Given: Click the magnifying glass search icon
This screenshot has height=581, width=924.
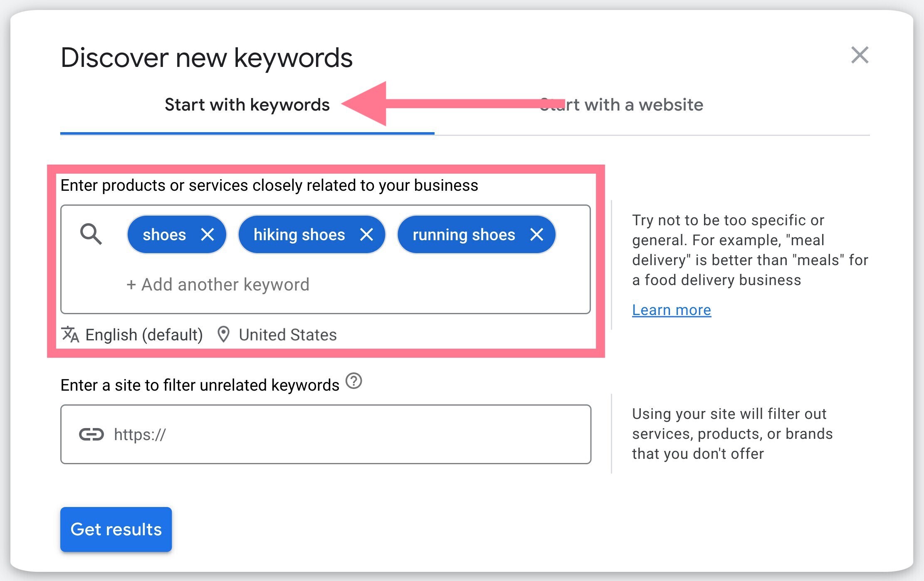Looking at the screenshot, I should [91, 234].
